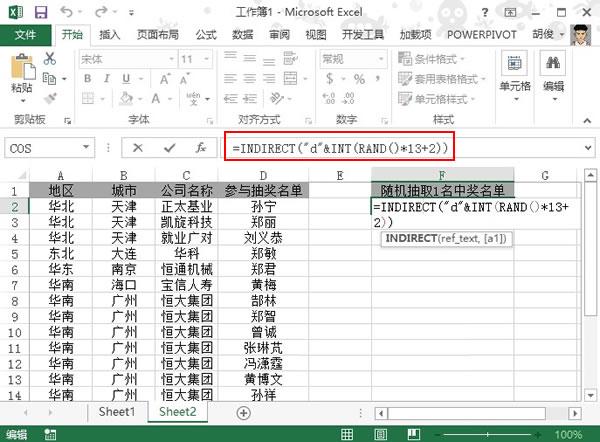
Task: Click the cell borders icon
Action: pos(88,99)
